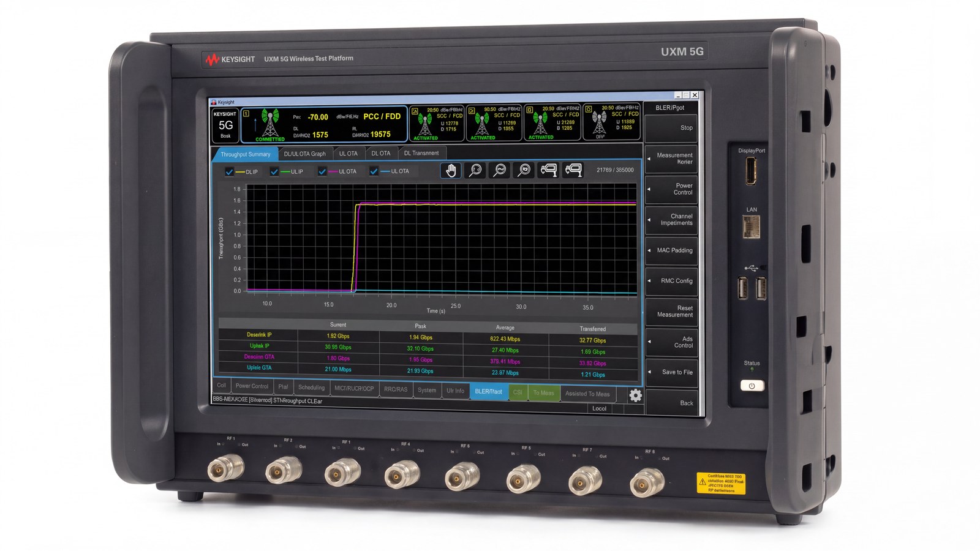Click the tower icon in SCC cell U 21269
This screenshot has height=551, width=980.
tap(540, 122)
